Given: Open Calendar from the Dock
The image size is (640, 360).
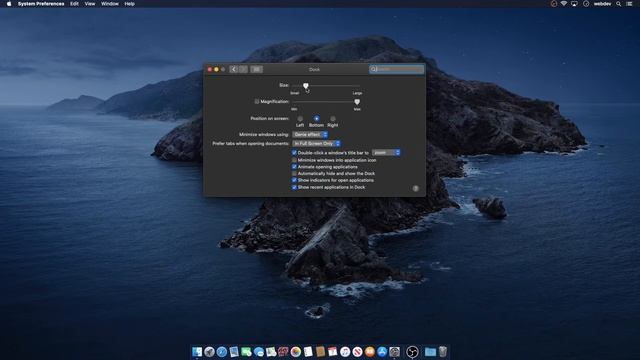Looking at the screenshot, I should click(333, 351).
